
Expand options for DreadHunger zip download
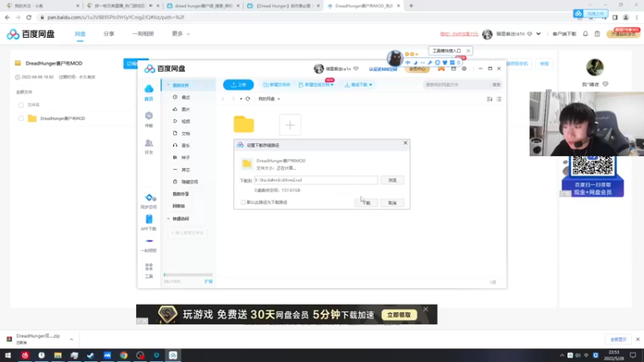coord(71,339)
